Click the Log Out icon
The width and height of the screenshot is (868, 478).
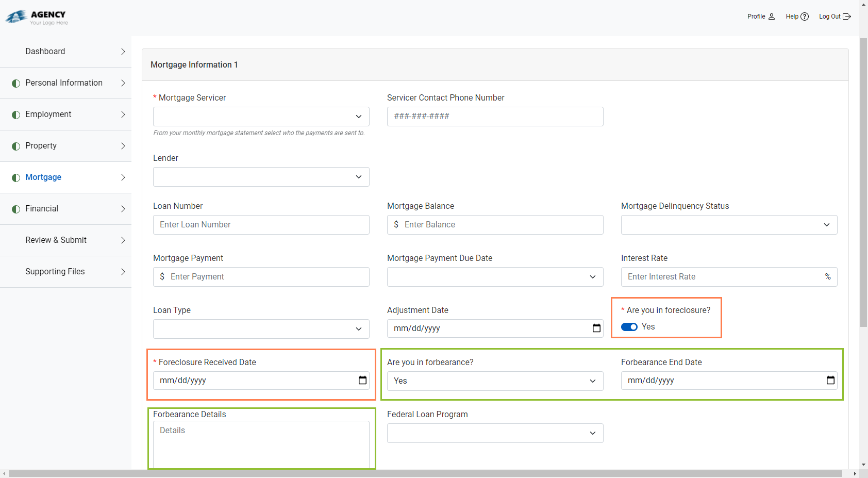tap(846, 17)
